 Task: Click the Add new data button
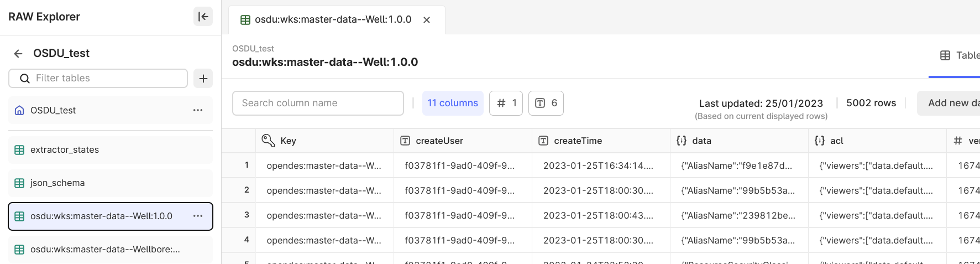point(948,103)
